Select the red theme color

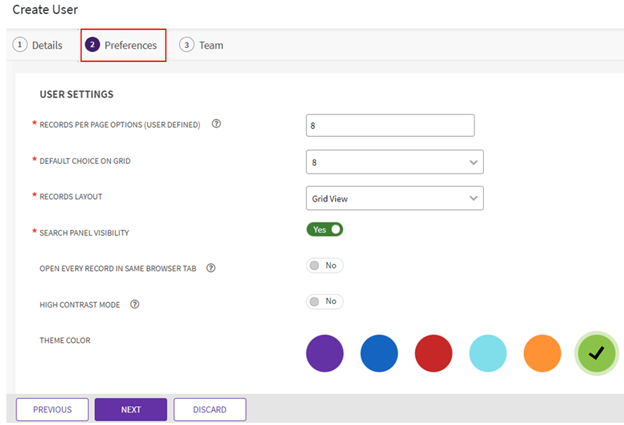click(x=433, y=353)
